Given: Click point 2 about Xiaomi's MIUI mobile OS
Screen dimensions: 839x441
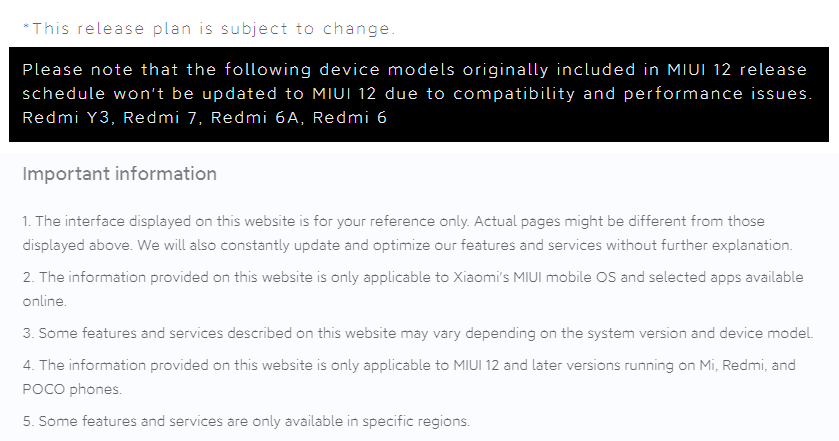Looking at the screenshot, I should coord(413,289).
